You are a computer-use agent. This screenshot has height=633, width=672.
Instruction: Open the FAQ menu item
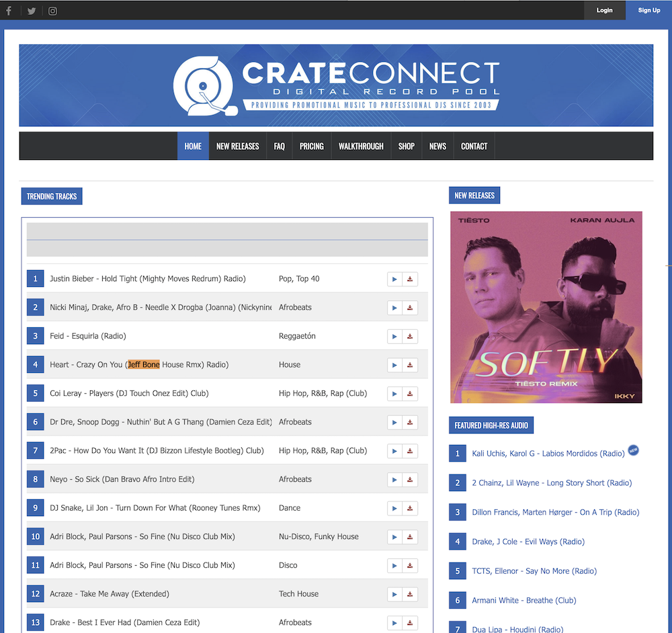point(280,146)
